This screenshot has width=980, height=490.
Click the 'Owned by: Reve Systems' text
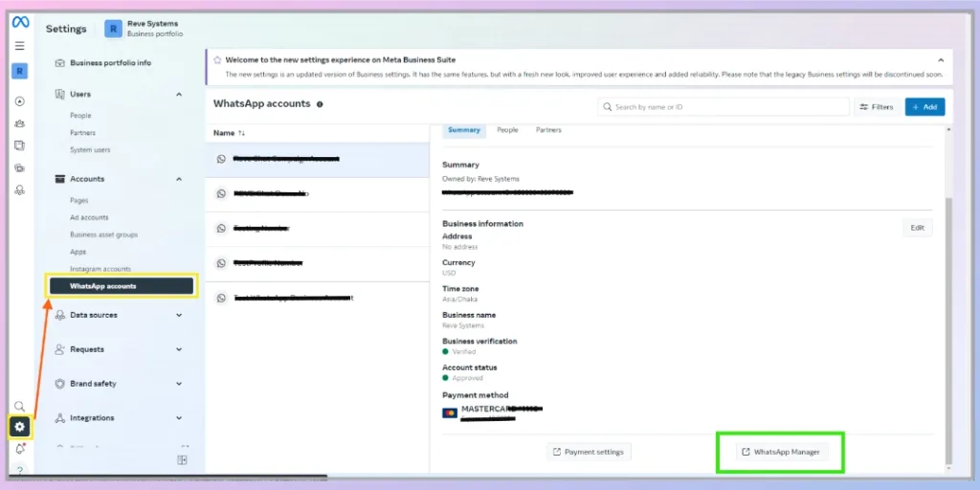click(480, 179)
